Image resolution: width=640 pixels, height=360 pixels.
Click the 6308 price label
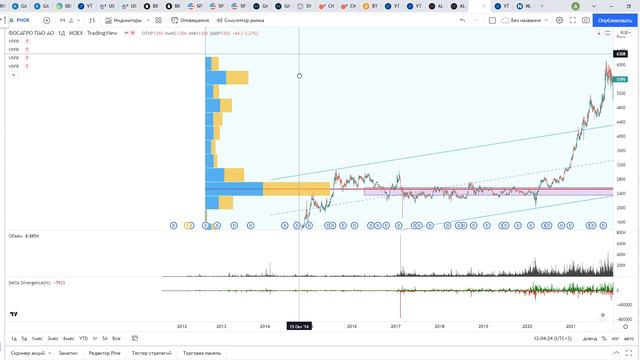pos(620,54)
